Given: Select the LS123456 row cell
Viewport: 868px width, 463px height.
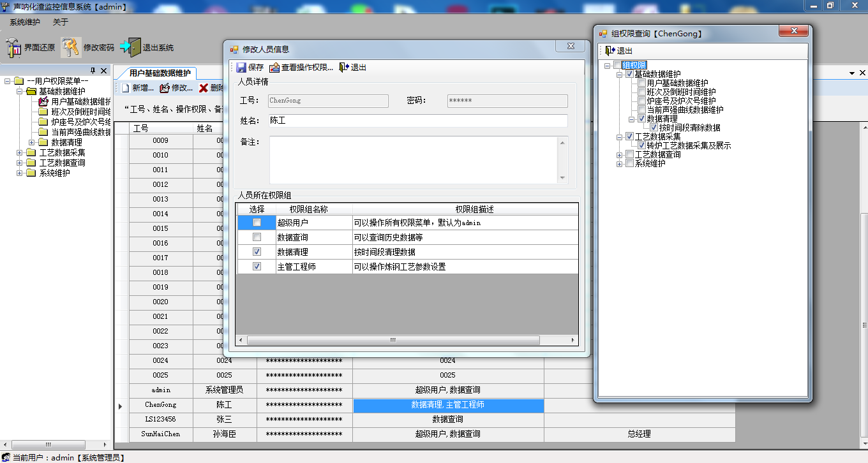Looking at the screenshot, I should 161,420.
